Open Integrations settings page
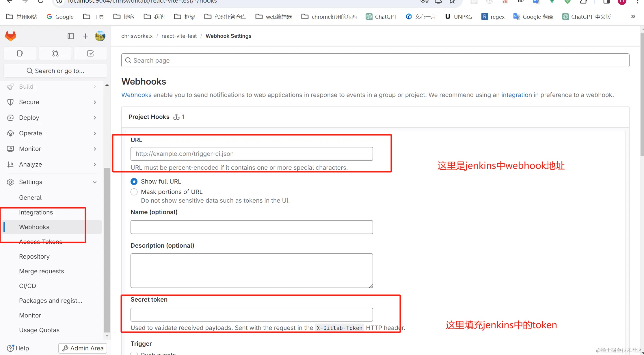 point(36,212)
